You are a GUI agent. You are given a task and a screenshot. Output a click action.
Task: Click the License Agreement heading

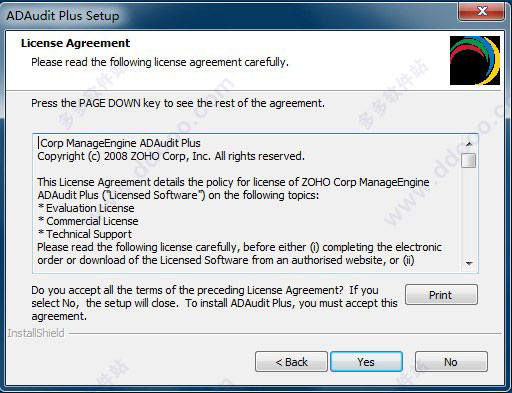pos(75,43)
